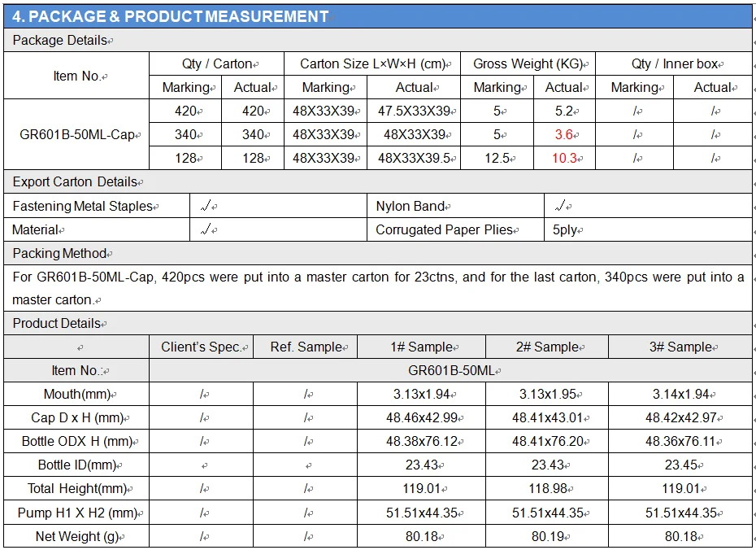Click the checkmark next to Fastening Metal Staples
The width and height of the screenshot is (756, 550).
click(206, 207)
